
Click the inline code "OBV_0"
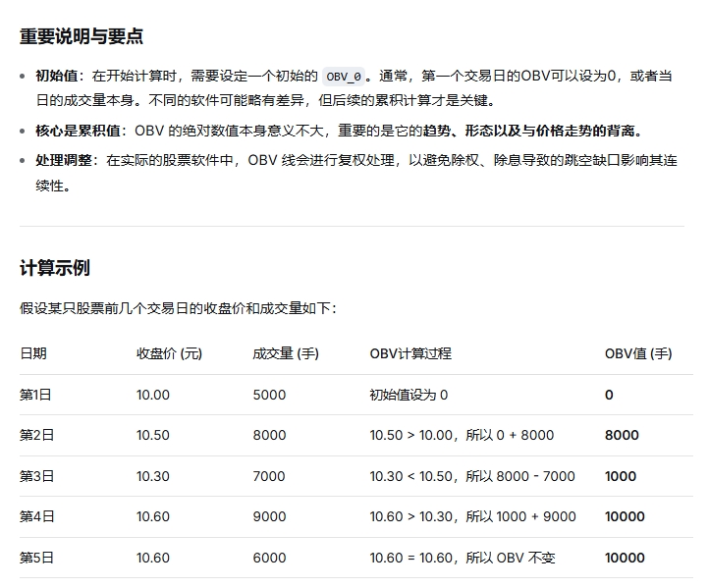[344, 76]
